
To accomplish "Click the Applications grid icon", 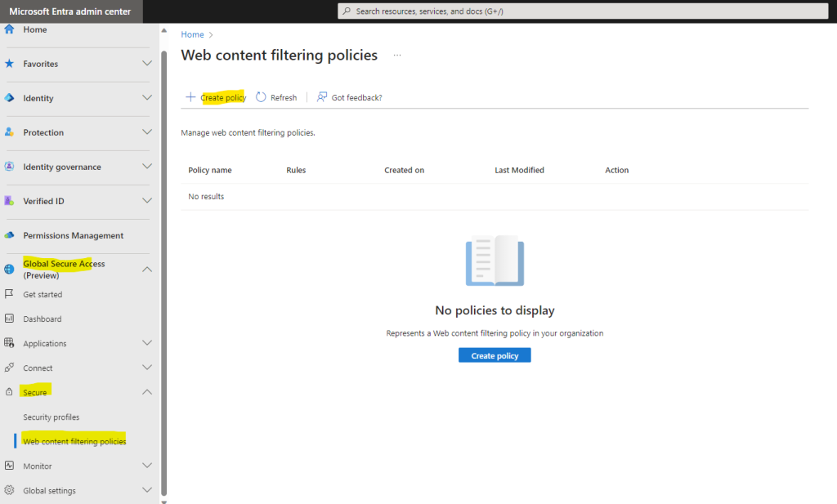I will coord(9,343).
